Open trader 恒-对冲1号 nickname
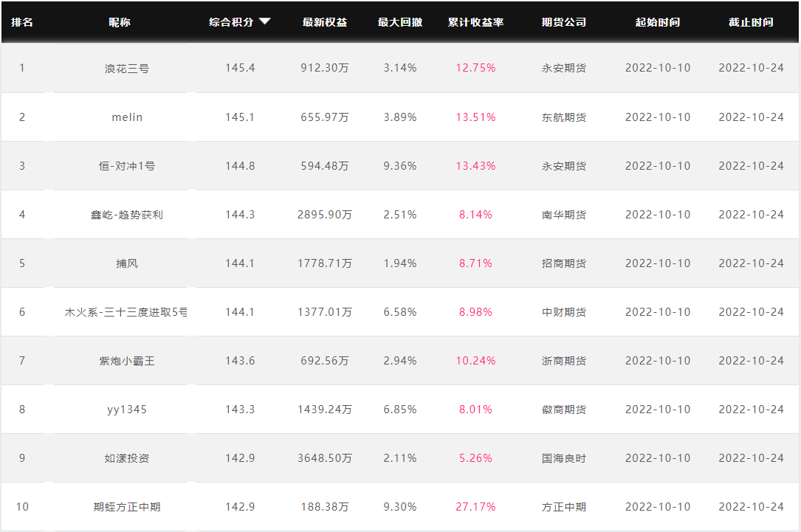This screenshot has height=532, width=801. coord(127,166)
